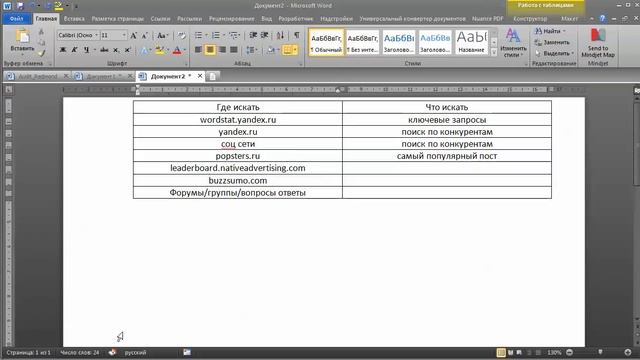Expand the Найти dropdown arrow
This screenshot has height=360, width=640.
pos(564,31)
